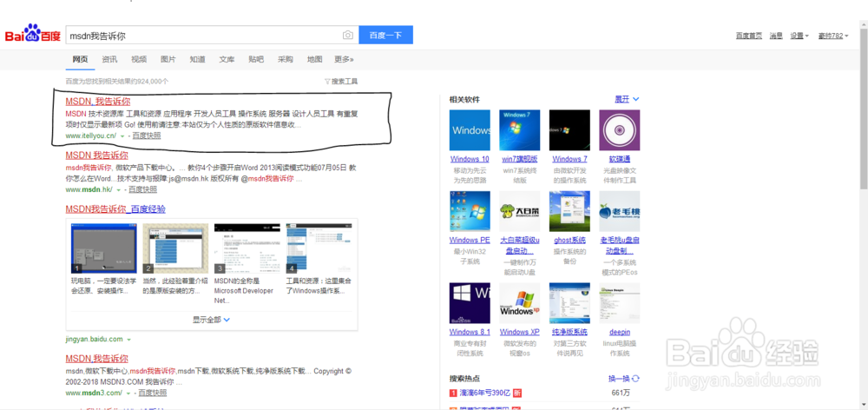868x410 pixels.
Task: Click the 百度一下 search button
Action: click(x=386, y=35)
